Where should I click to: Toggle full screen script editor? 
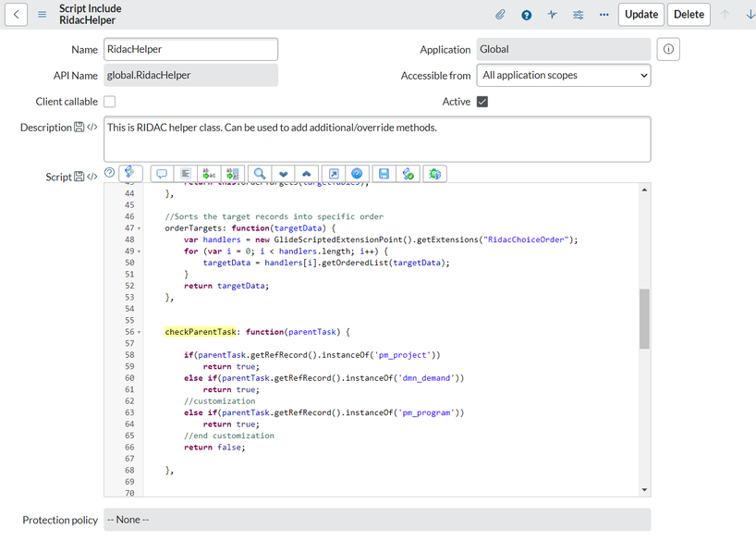click(334, 174)
